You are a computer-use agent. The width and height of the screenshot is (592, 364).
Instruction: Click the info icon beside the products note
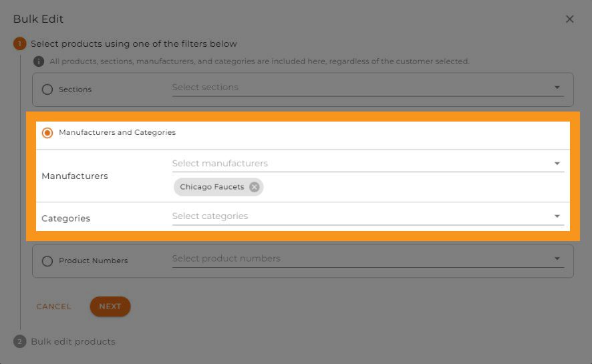(39, 61)
